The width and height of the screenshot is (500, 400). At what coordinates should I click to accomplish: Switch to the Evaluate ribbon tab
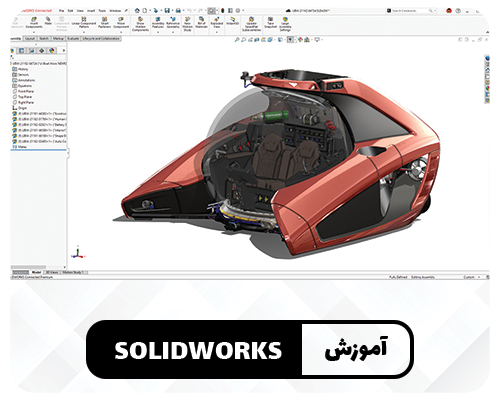pyautogui.click(x=73, y=39)
